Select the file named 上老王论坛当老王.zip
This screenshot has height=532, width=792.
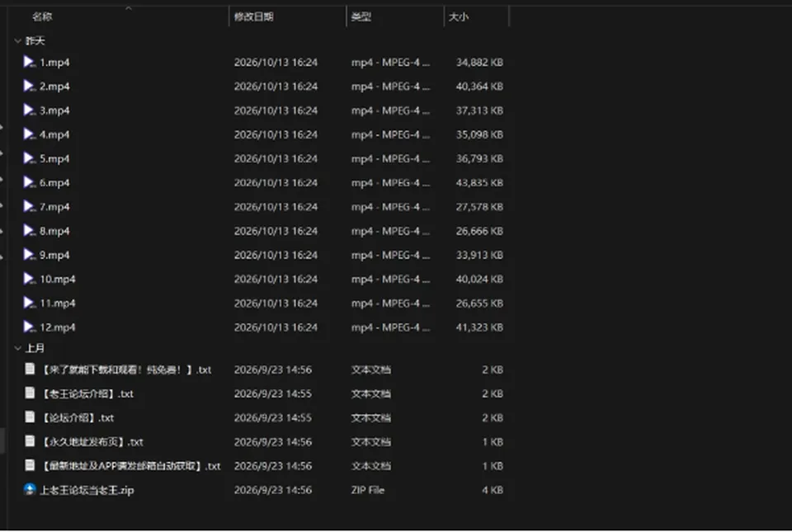87,490
